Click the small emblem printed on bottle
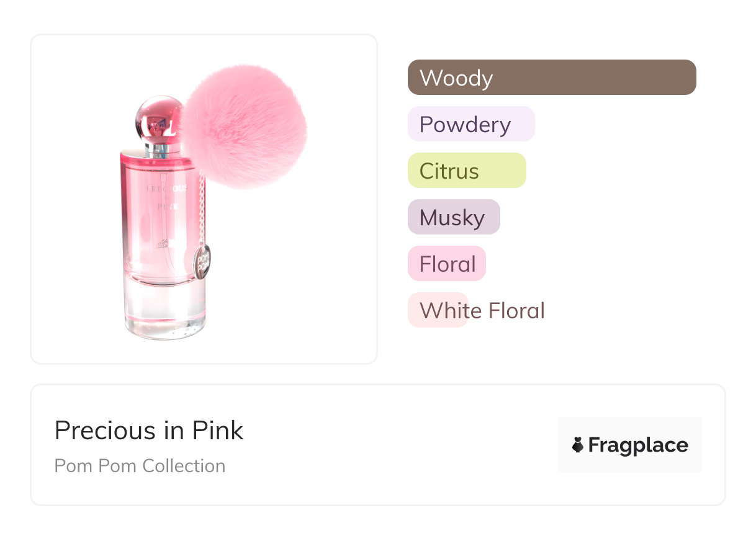This screenshot has width=756, height=536. tap(161, 243)
